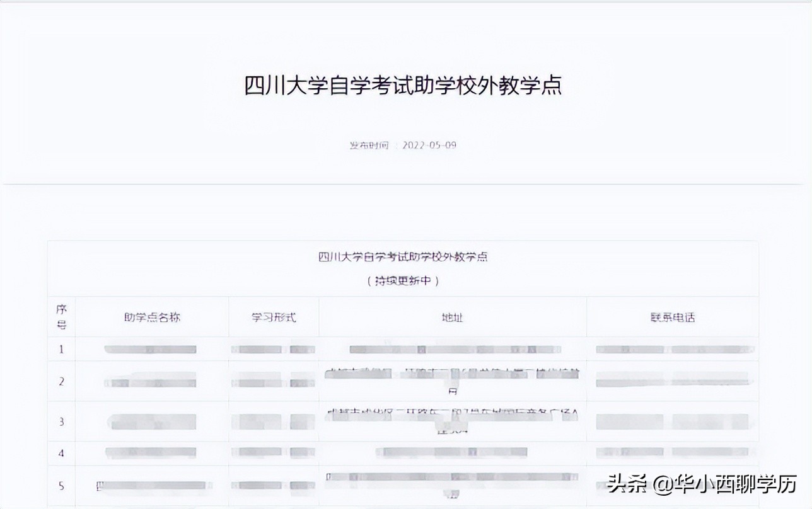
Task: Click row number 1 in the table
Action: pyautogui.click(x=61, y=348)
